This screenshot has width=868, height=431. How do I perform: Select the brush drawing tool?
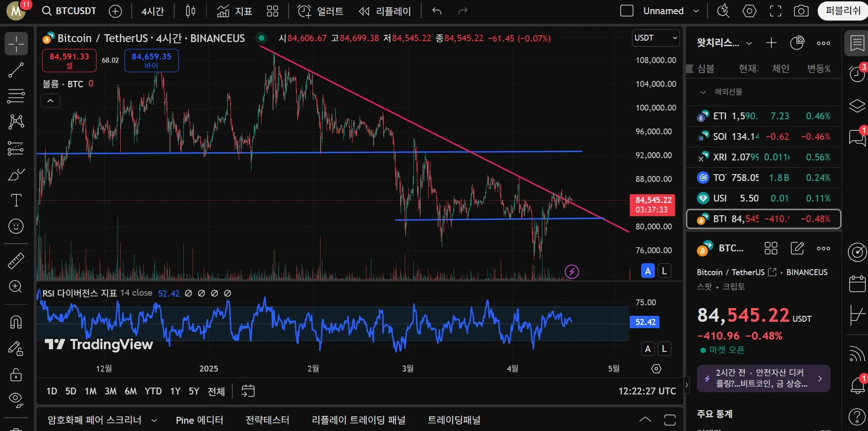point(16,175)
